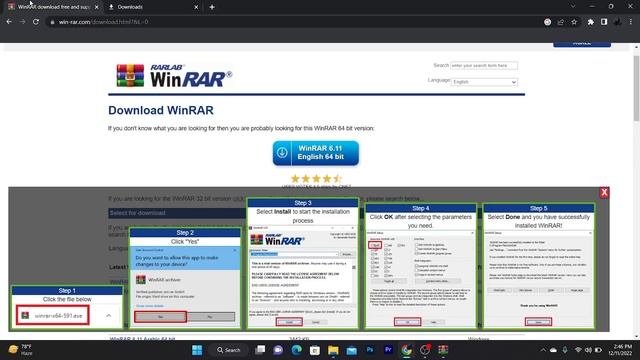
Task: Click the page vertical scrollbar thumb
Action: [636, 88]
